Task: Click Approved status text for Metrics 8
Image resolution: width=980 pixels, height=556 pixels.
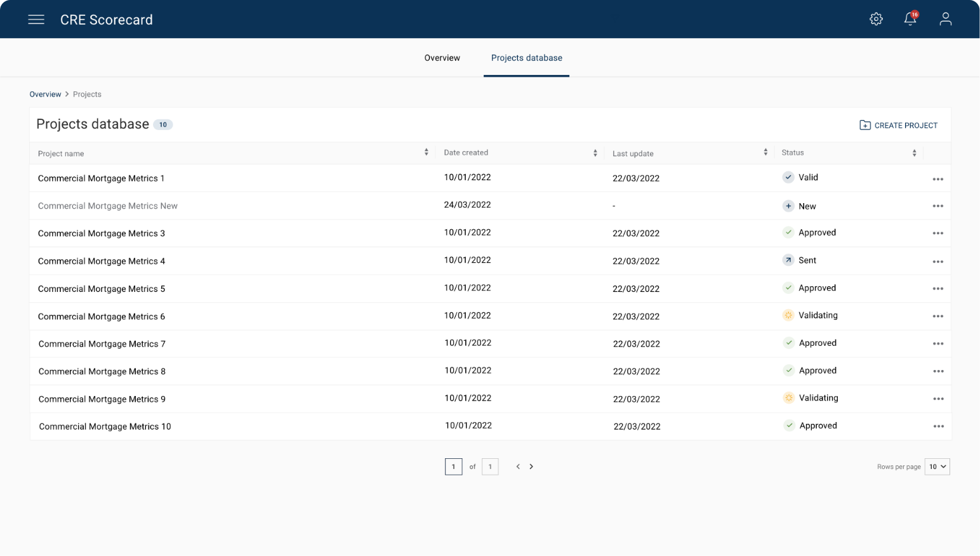Action: (818, 371)
